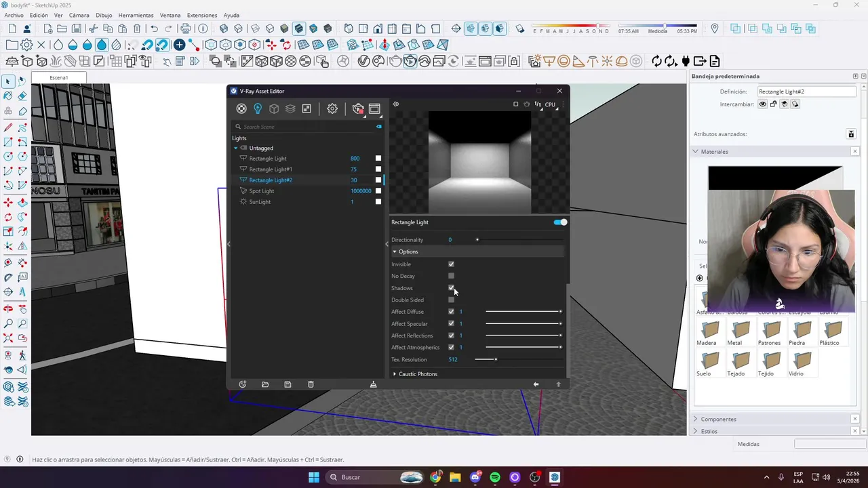The height and width of the screenshot is (488, 868).
Task: Expand the Estilos panel
Action: click(x=696, y=431)
